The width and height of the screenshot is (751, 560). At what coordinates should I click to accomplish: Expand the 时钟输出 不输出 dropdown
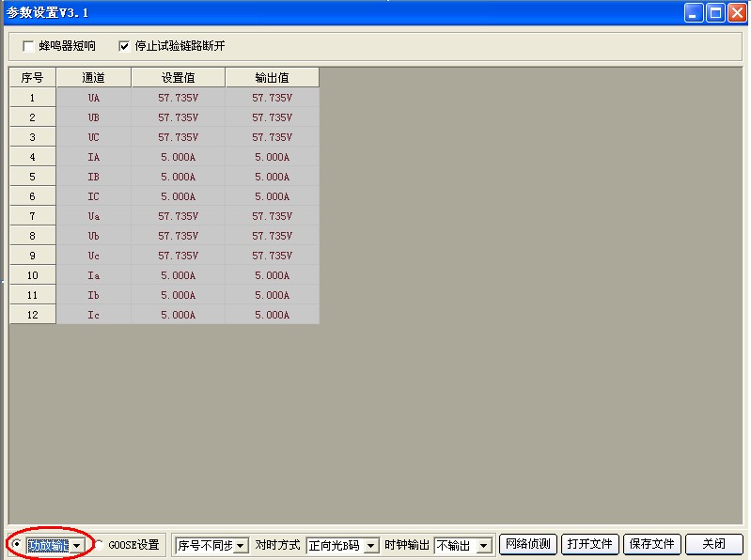[x=484, y=546]
